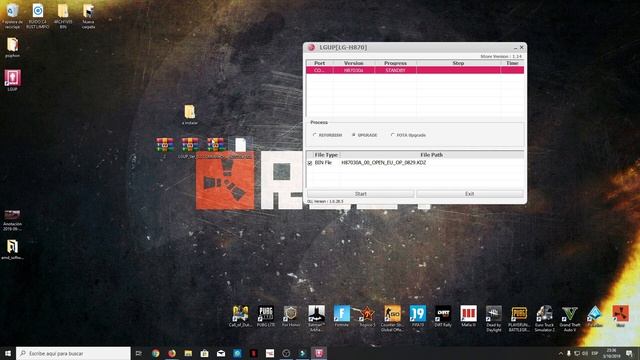Open Google Chrome from taskbar

tap(155, 353)
